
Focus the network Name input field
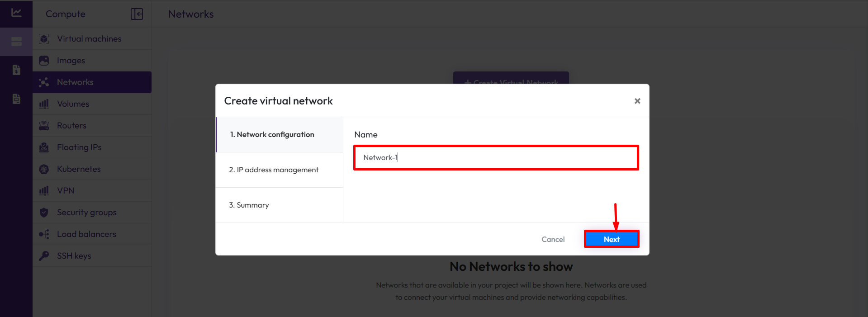pos(496,158)
